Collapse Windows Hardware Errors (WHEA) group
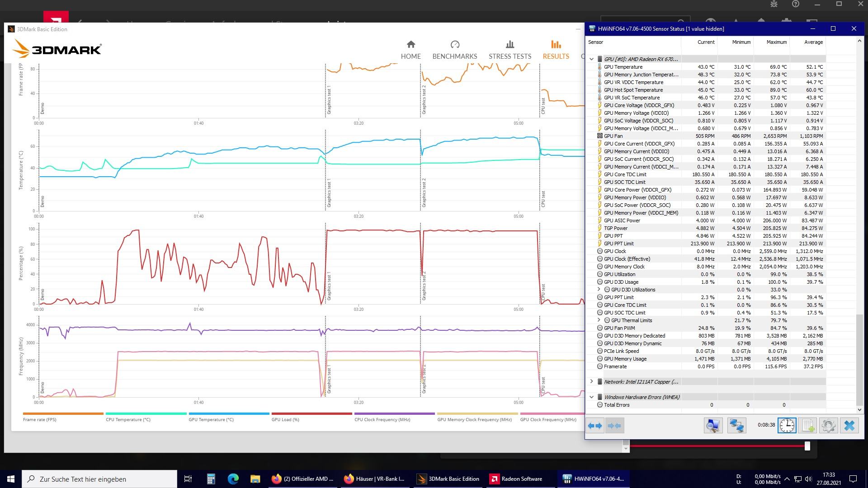Image resolution: width=868 pixels, height=488 pixels. coord(591,397)
